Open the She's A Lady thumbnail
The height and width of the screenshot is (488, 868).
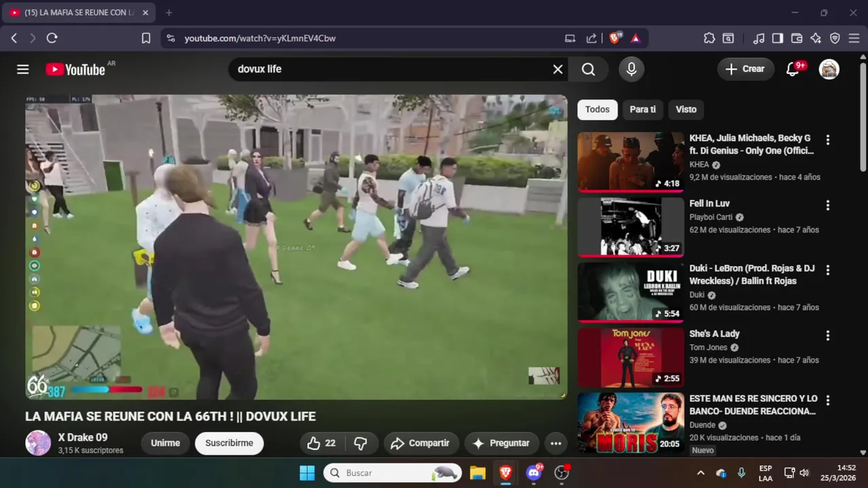(631, 357)
